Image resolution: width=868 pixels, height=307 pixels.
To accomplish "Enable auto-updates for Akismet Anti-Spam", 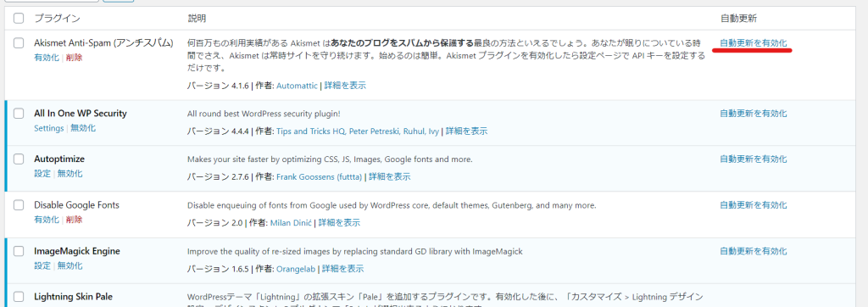I will click(753, 42).
